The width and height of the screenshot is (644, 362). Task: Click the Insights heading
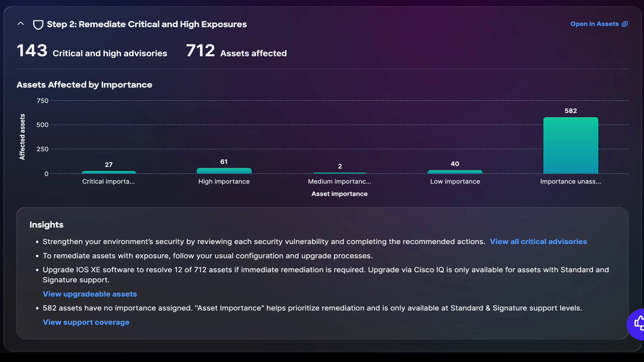(x=46, y=225)
